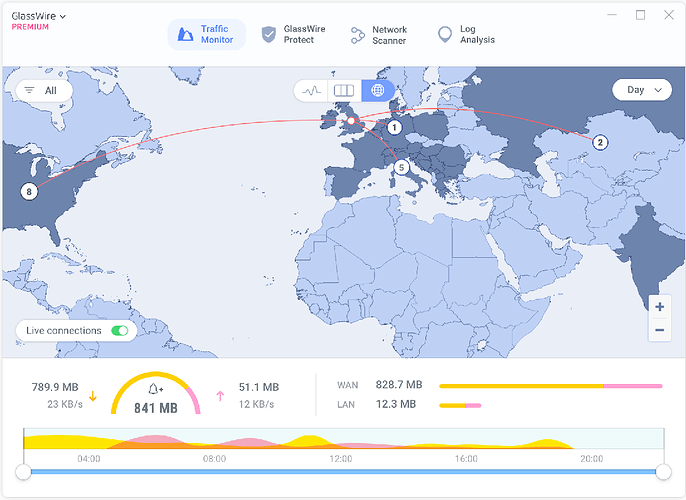
Task: Select the globe map view icon
Action: coord(377,90)
